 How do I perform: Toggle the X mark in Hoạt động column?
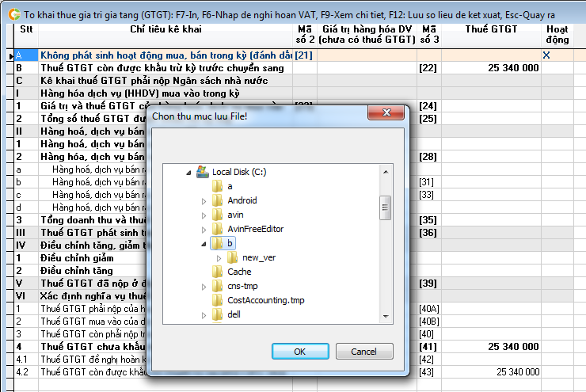click(546, 55)
